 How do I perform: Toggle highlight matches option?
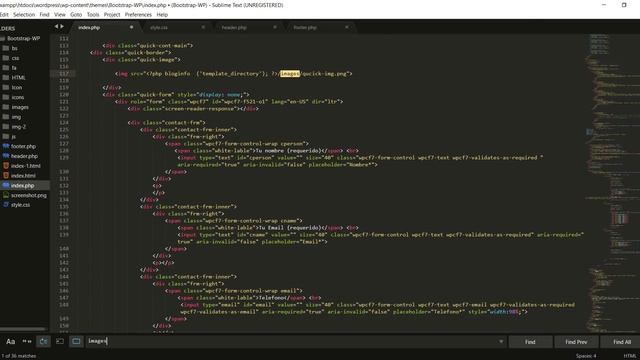coord(76,341)
